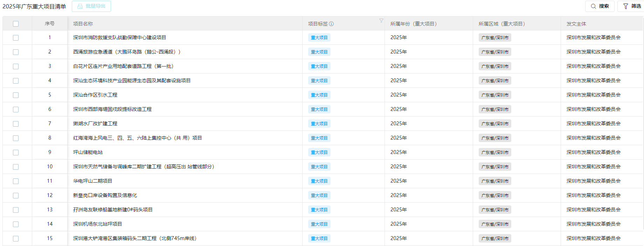Click 重大项目 tag in row 3

319,66
